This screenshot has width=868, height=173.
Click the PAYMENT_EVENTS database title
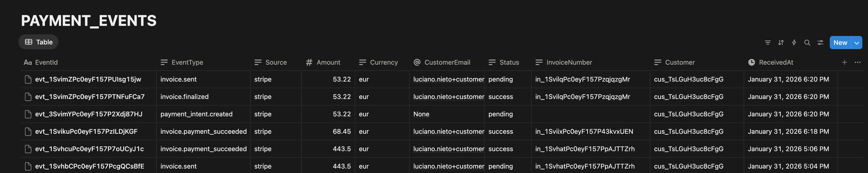coord(89,21)
